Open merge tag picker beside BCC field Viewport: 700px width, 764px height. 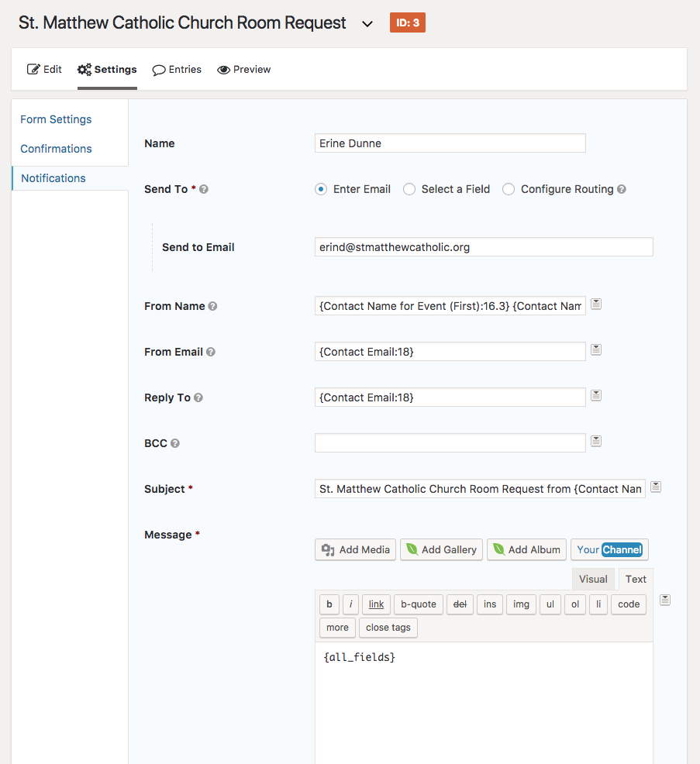coord(595,442)
